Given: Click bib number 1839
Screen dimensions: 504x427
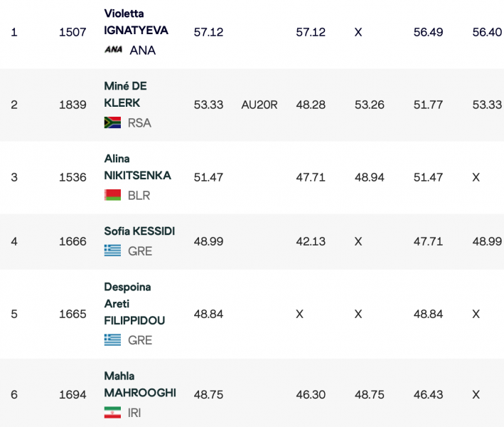Looking at the screenshot, I should tap(73, 105).
